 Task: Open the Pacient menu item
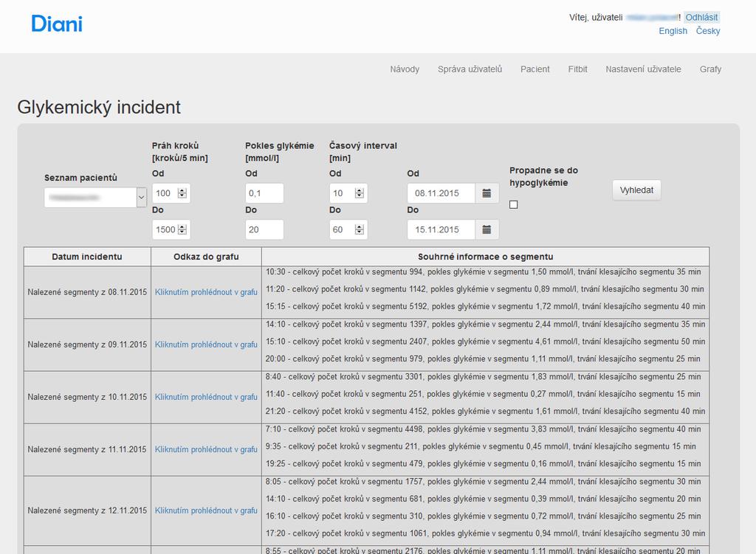535,69
